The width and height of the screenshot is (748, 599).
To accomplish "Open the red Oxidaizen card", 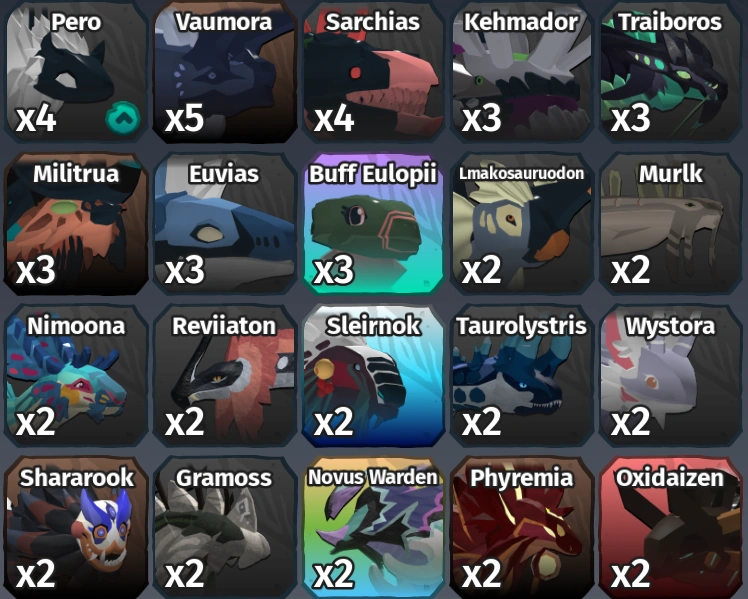I will point(671,527).
